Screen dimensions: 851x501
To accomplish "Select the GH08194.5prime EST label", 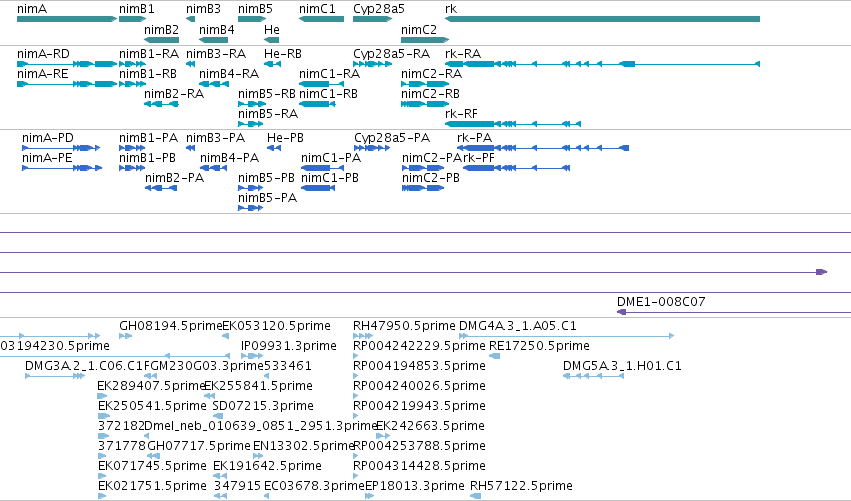I will click(171, 326).
